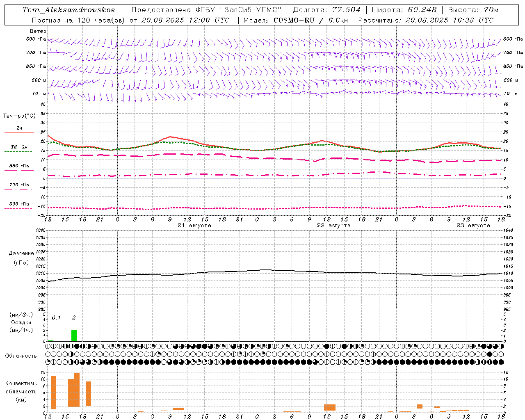The height and width of the screenshot is (420, 525).
Task: Click the Конвективн. panel label
Action: tap(21, 383)
